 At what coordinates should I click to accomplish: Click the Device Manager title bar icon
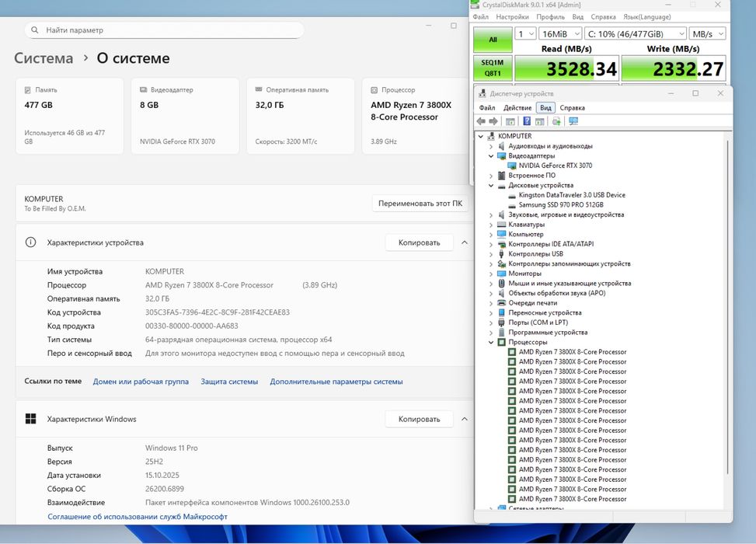pos(482,93)
